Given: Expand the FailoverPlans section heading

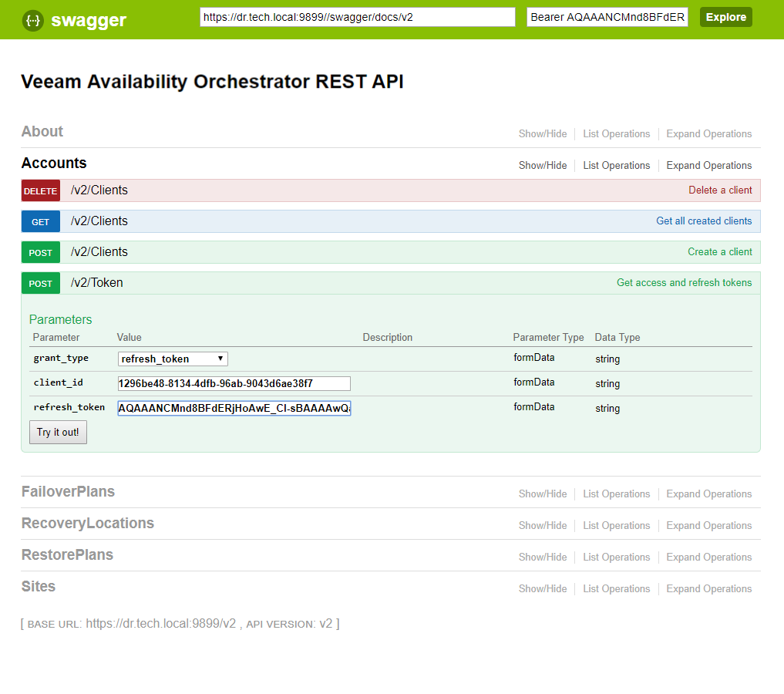Looking at the screenshot, I should [68, 491].
